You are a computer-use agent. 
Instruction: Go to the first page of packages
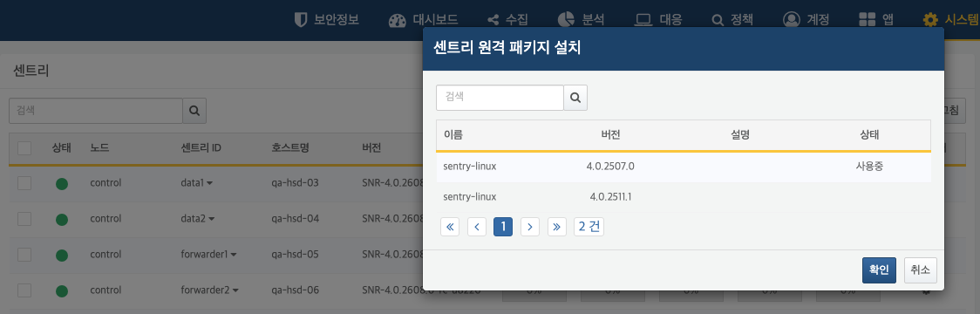point(450,227)
